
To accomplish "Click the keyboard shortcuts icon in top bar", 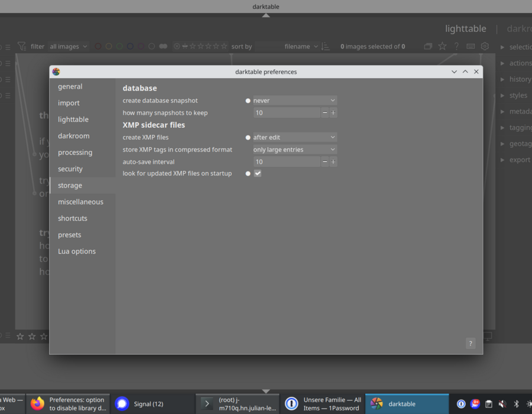I will 471,46.
